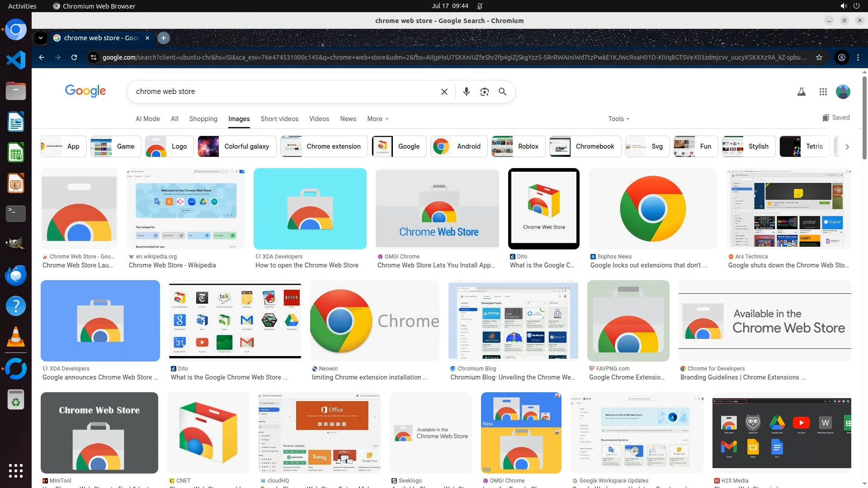The height and width of the screenshot is (488, 868).
Task: Switch to the Videos tab
Action: pos(319,119)
